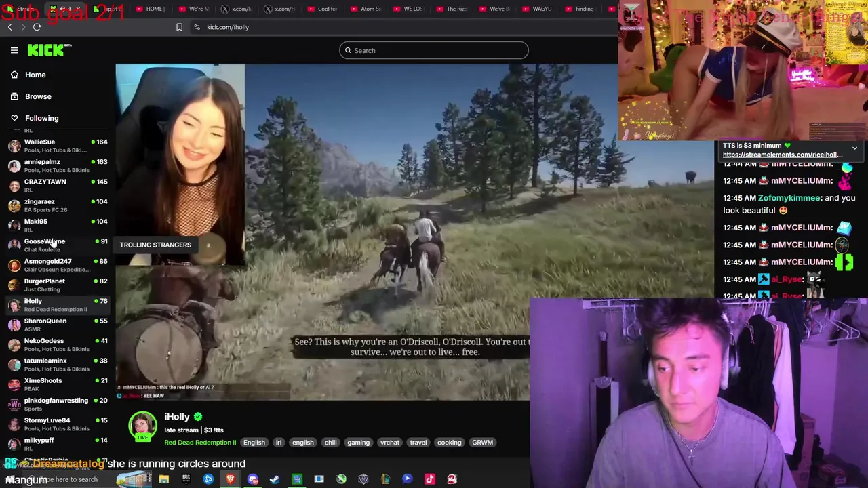The height and width of the screenshot is (488, 868).
Task: Open Discord from taskbar
Action: pos(253,479)
